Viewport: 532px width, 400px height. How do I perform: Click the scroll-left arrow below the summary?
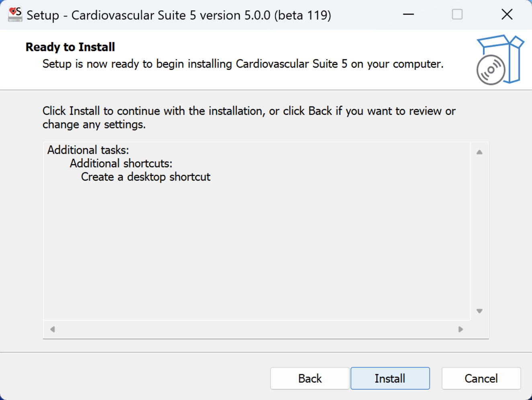tap(52, 329)
